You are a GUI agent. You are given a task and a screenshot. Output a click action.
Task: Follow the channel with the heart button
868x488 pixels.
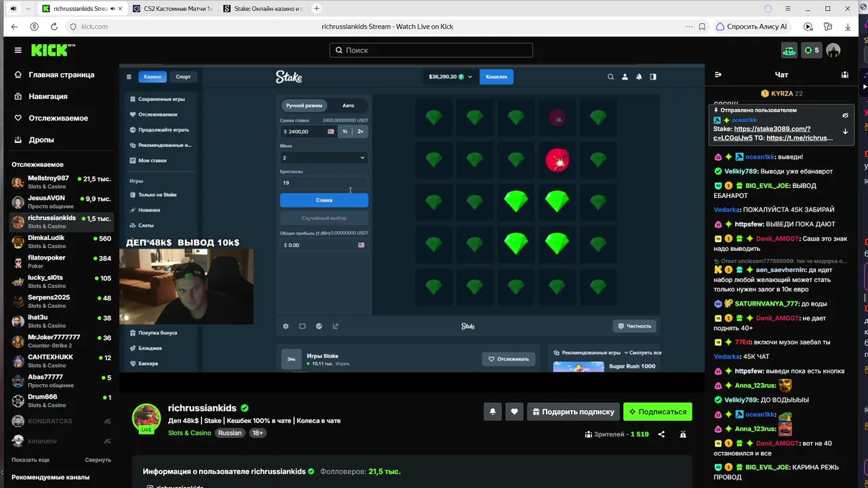[515, 411]
